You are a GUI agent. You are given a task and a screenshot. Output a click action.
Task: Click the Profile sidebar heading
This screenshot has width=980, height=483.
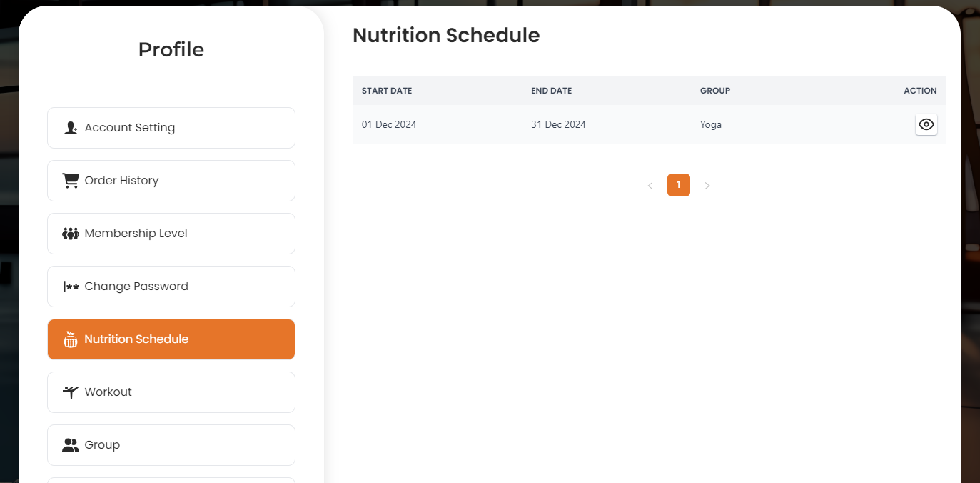[x=171, y=49]
